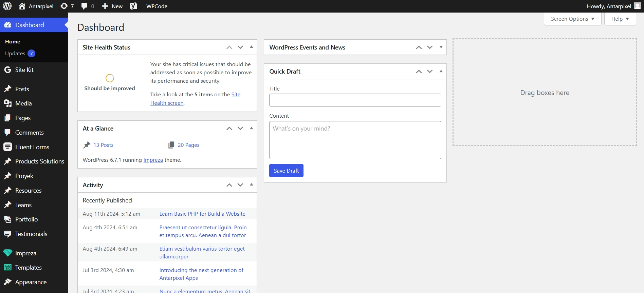
Task: Click the WordPress logo in admin bar
Action: pyautogui.click(x=7, y=6)
